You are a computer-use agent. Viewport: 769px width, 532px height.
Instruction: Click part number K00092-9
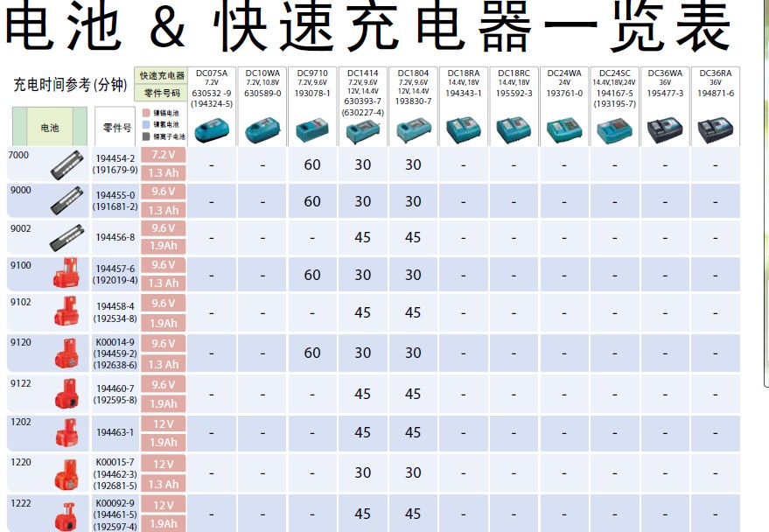tap(115, 503)
